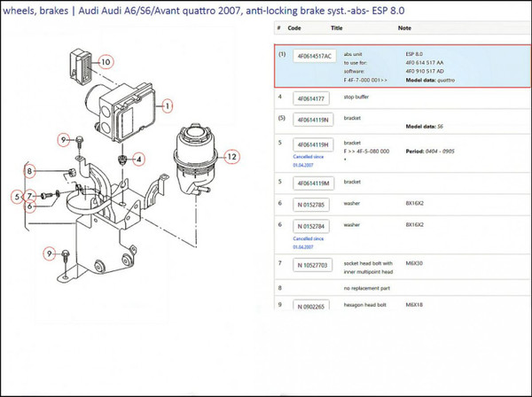
Task: Click the 'Code' column header
Action: tap(294, 28)
